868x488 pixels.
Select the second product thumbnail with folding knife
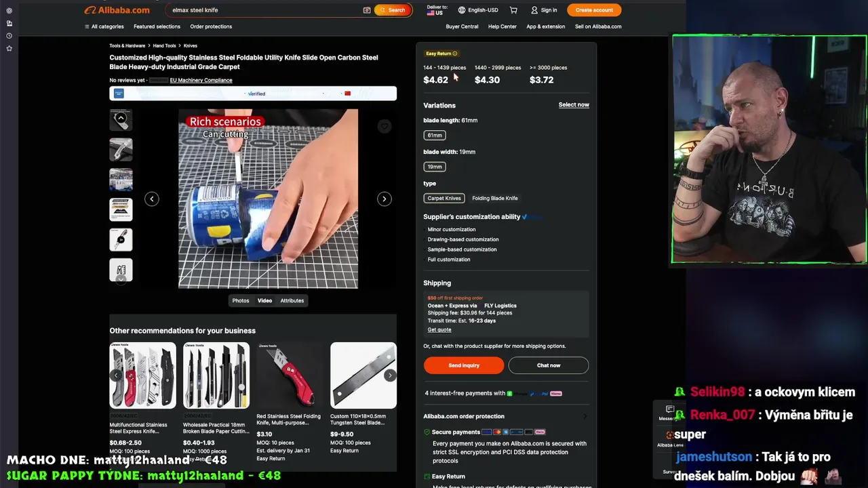click(121, 150)
